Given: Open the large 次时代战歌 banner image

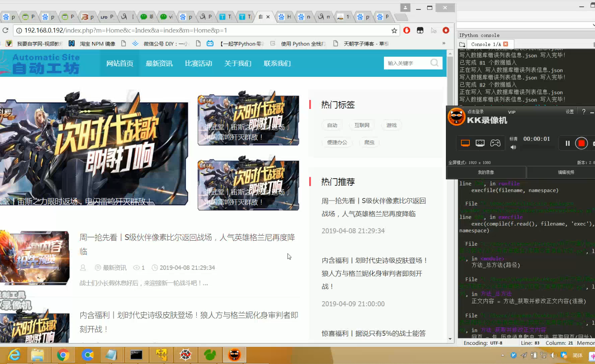Looking at the screenshot, I should click(94, 148).
